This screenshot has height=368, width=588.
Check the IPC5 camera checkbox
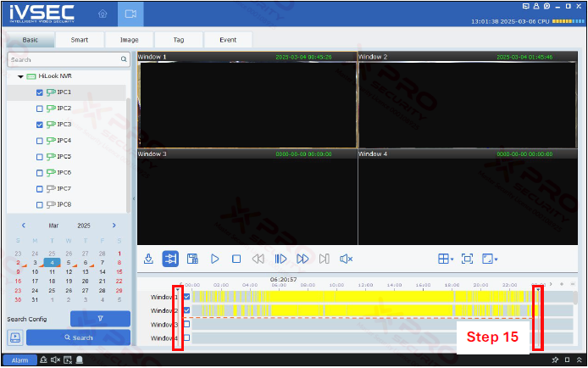pos(39,157)
